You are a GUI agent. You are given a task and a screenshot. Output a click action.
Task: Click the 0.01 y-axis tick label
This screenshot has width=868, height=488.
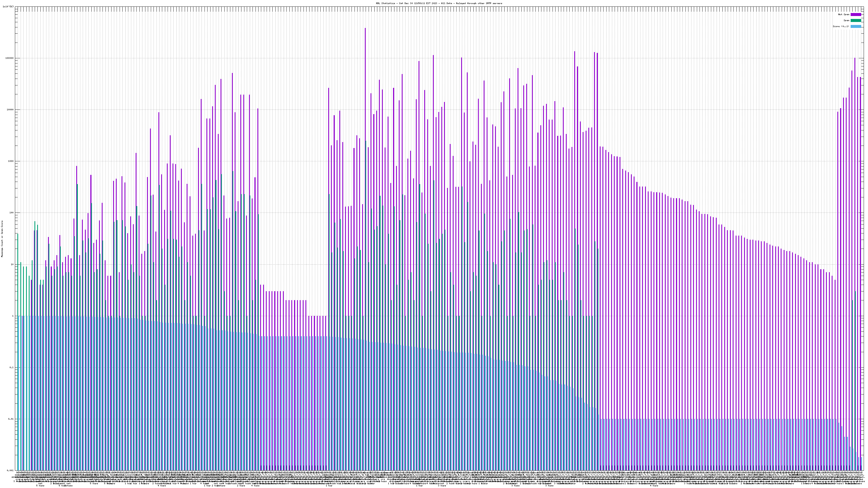pos(11,419)
